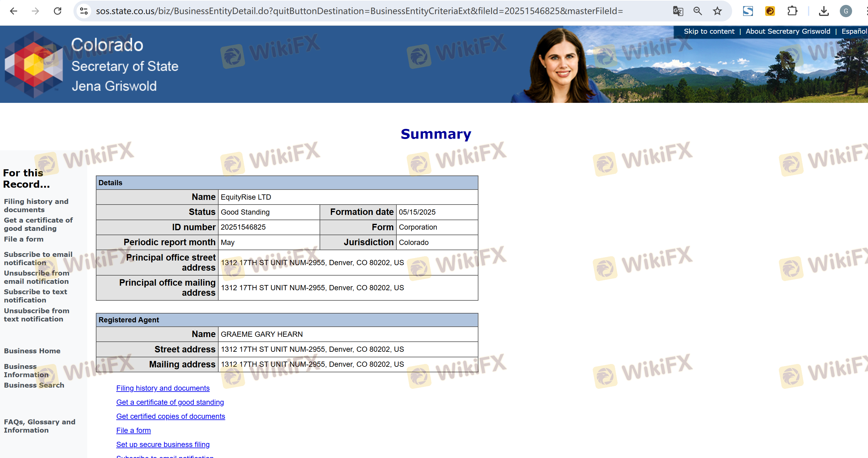The image size is (868, 458).
Task: Click the Good Standing status value
Action: click(x=245, y=212)
